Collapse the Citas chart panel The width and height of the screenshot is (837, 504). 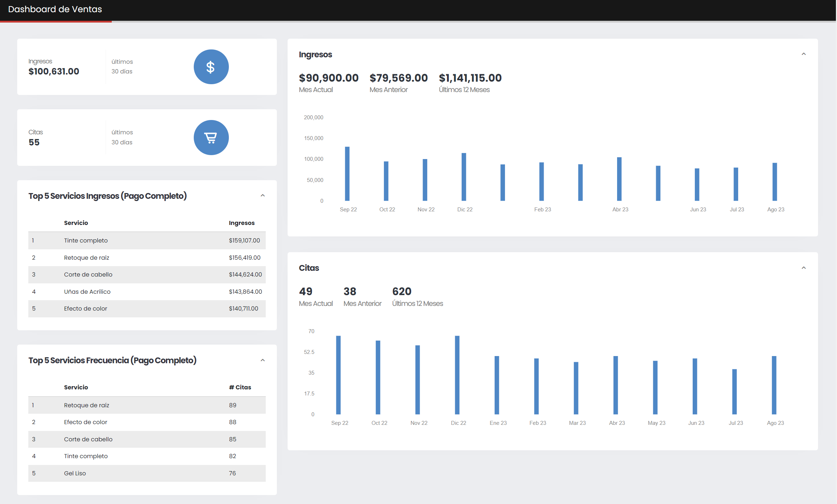tap(804, 268)
